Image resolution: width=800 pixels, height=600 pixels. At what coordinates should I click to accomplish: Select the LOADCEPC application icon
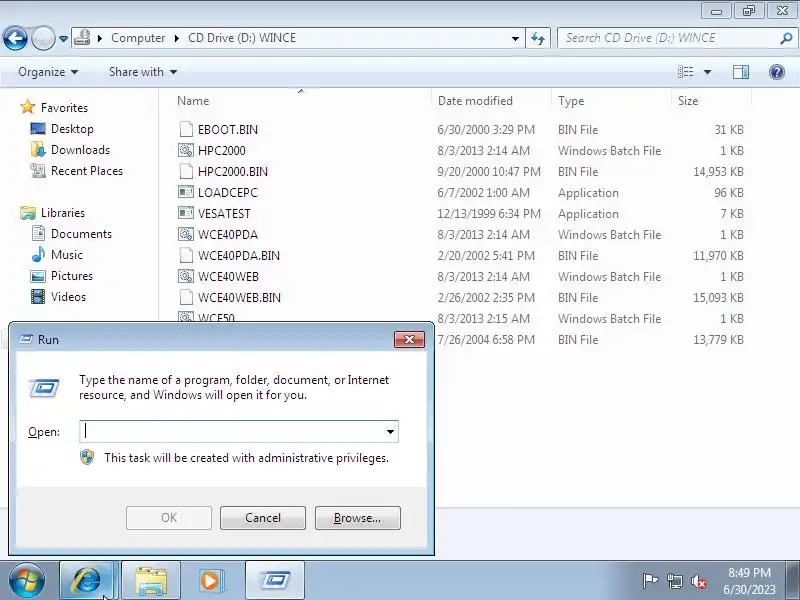point(186,192)
